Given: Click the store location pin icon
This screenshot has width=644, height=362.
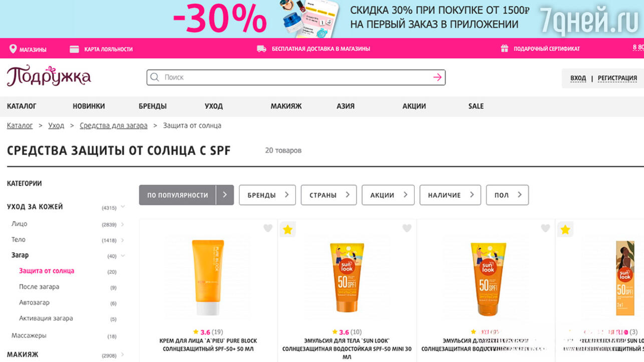Looking at the screenshot, I should (x=13, y=49).
